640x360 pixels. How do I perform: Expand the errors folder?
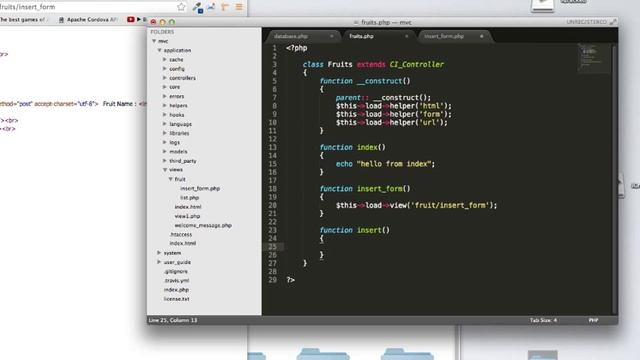pyautogui.click(x=165, y=96)
